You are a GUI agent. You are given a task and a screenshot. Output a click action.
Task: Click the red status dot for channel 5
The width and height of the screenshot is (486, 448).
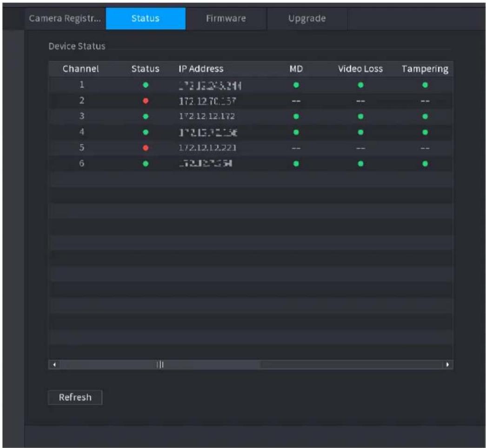tap(146, 148)
